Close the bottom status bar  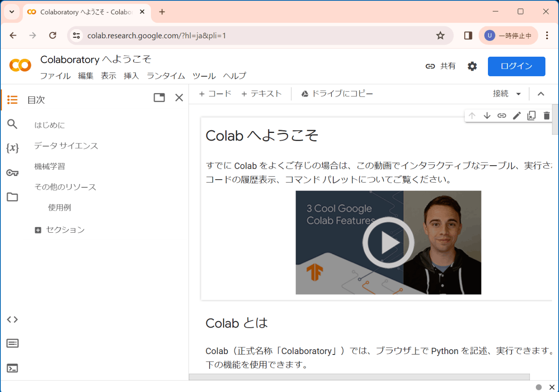tap(552, 387)
